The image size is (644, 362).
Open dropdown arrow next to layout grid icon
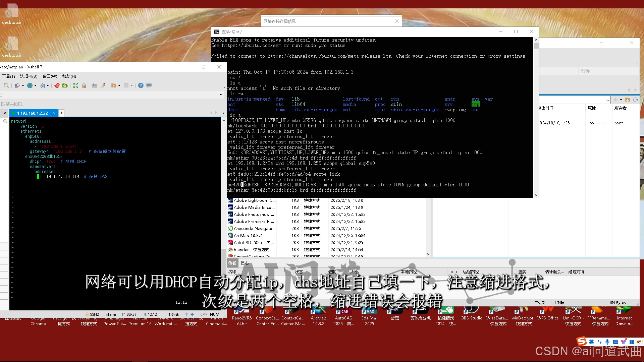[x=131, y=86]
